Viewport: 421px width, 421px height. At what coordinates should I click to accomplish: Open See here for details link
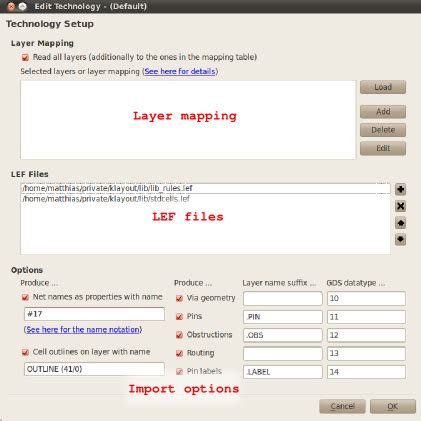point(180,71)
